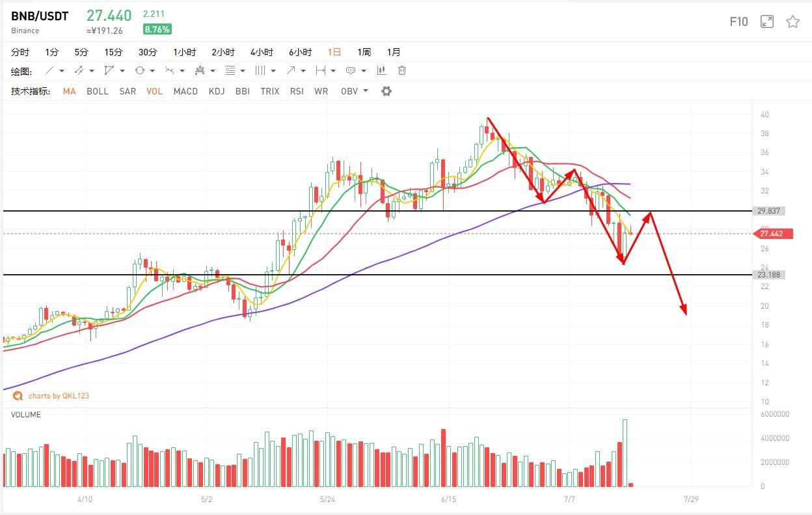The image size is (812, 515).
Task: Open scatter pattern tool dropdown arrow
Action: click(x=213, y=71)
